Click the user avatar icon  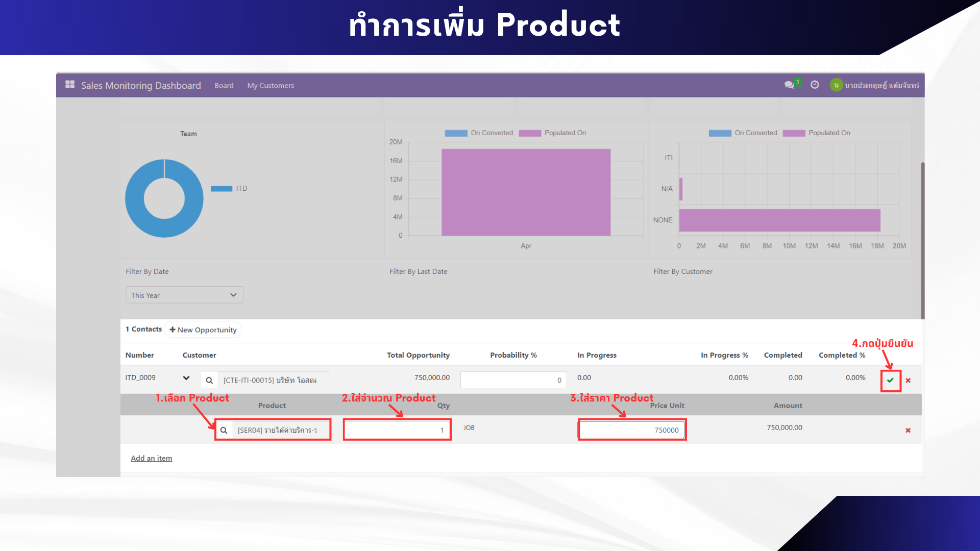[x=836, y=85]
